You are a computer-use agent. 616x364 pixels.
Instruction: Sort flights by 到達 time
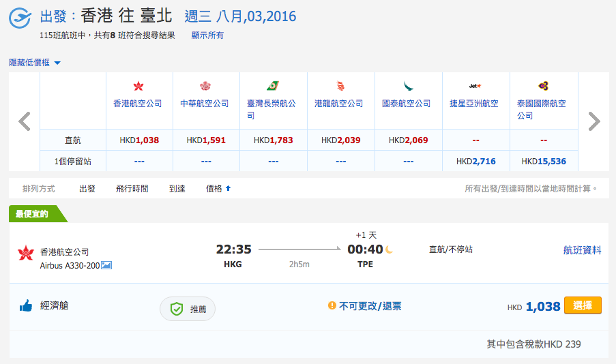(177, 189)
